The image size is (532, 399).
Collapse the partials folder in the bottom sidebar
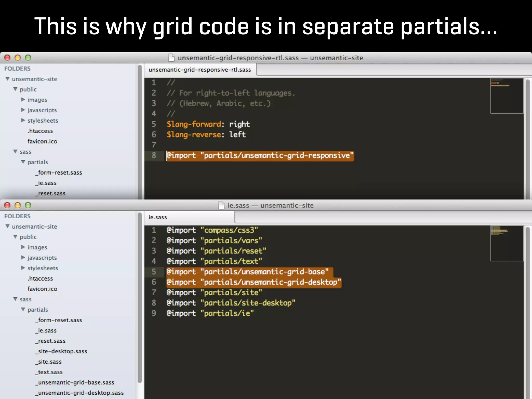coord(23,309)
